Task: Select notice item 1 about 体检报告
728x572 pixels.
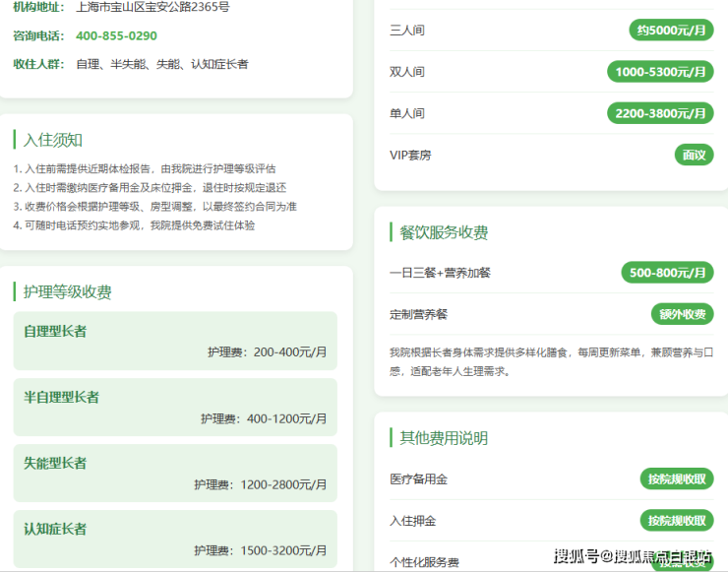Action: pos(145,168)
